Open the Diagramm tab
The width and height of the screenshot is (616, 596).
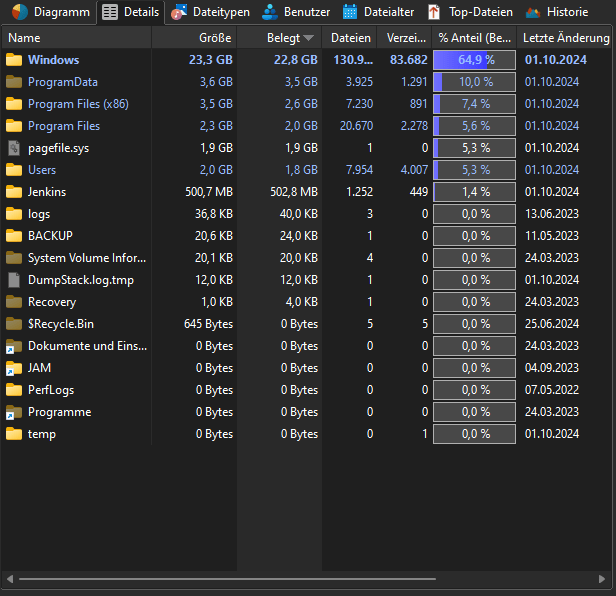point(50,12)
